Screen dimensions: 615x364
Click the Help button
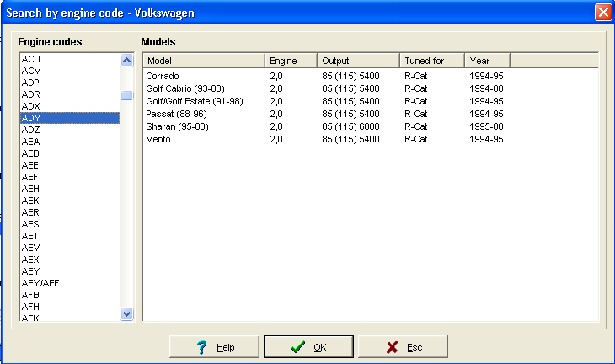[x=214, y=347]
